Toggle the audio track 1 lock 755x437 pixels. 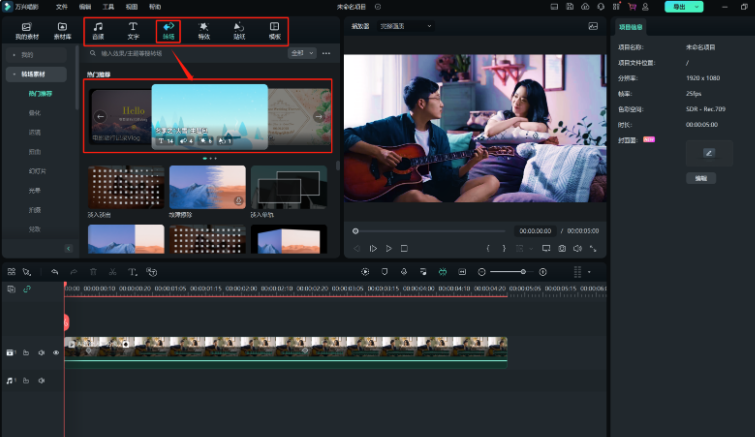click(x=27, y=381)
